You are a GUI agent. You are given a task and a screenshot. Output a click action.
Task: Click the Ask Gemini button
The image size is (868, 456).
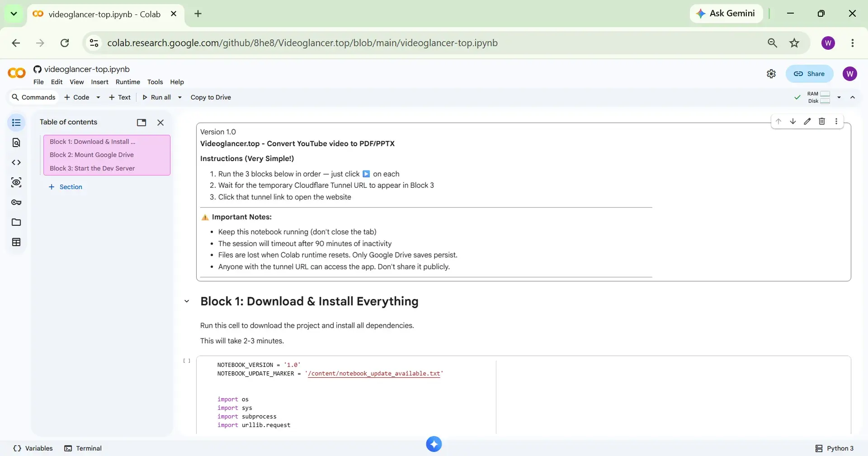tap(726, 14)
